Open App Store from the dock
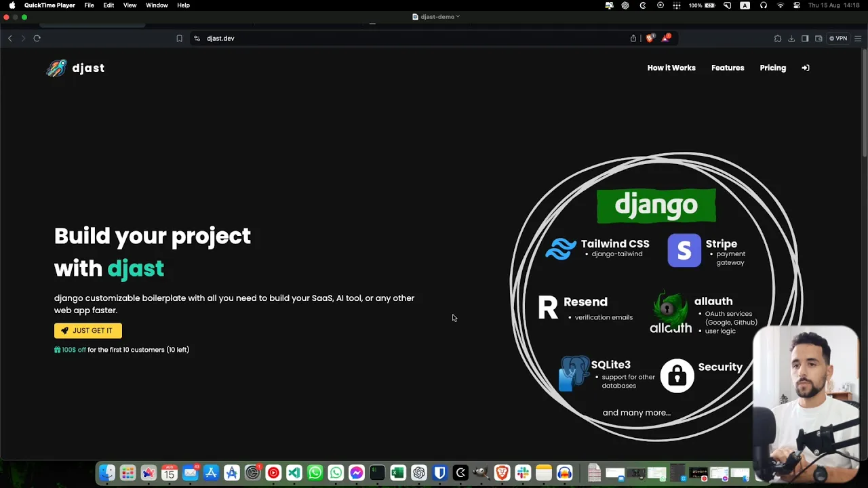868x488 pixels. pos(211,473)
